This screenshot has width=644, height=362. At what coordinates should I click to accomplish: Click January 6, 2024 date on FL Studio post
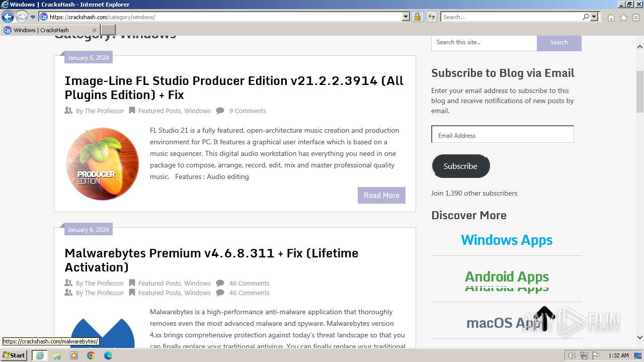click(88, 58)
